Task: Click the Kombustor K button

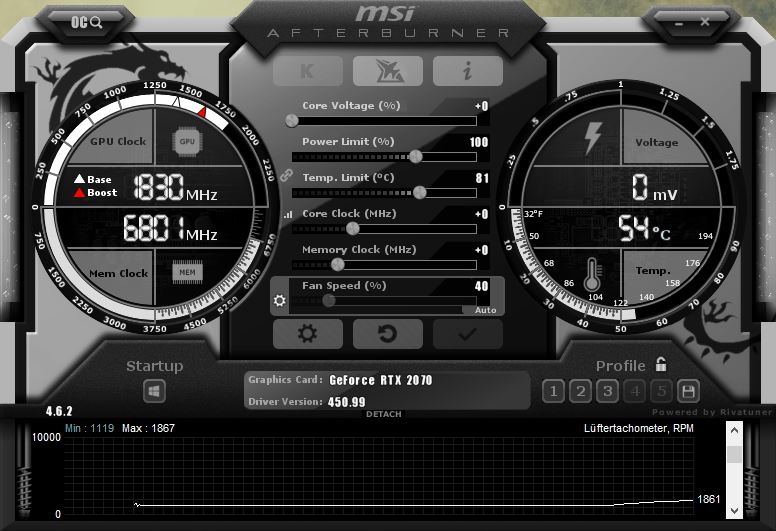Action: point(307,71)
